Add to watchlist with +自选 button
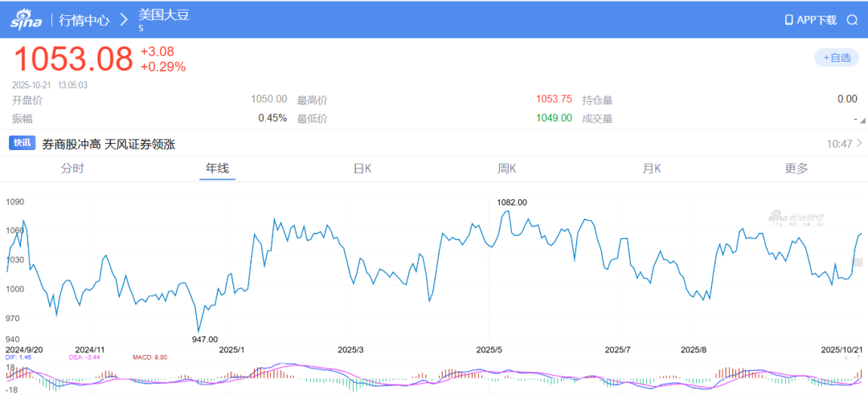This screenshot has height=395, width=868. [837, 58]
